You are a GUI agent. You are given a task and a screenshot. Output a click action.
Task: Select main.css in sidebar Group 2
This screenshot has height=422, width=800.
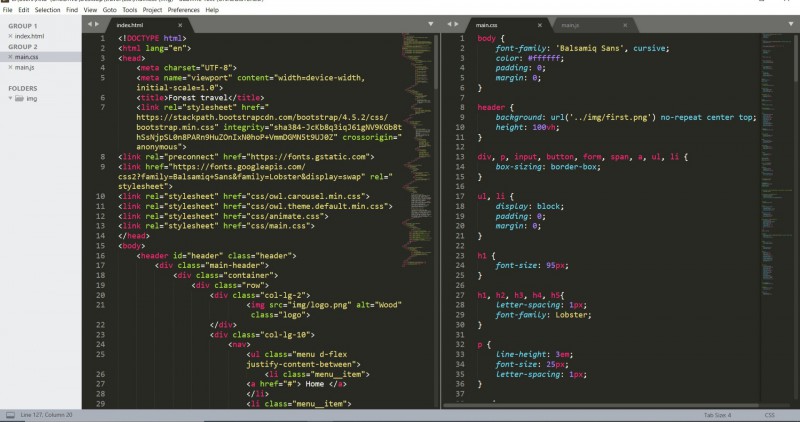pyautogui.click(x=26, y=57)
